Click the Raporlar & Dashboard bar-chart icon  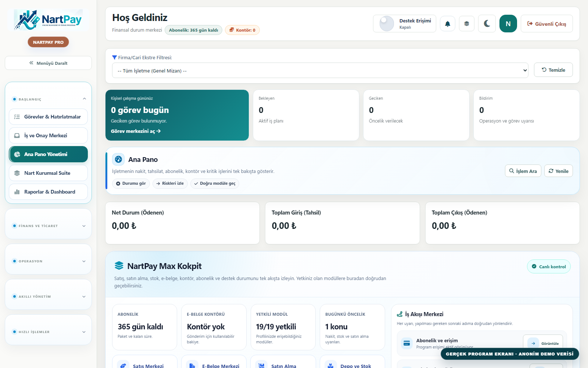(x=17, y=192)
